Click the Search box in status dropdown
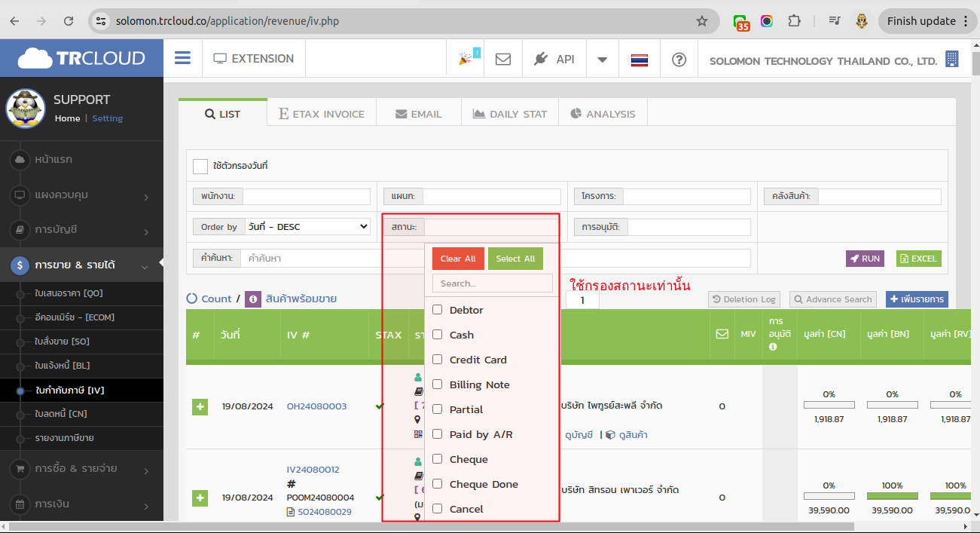The height and width of the screenshot is (533, 980). click(x=493, y=283)
